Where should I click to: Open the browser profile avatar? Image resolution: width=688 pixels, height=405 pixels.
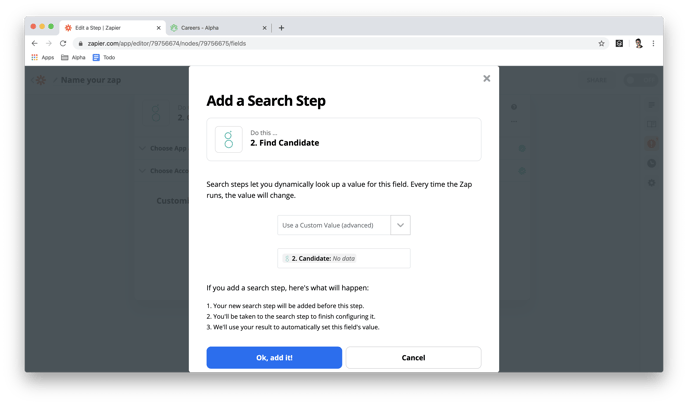[638, 43]
